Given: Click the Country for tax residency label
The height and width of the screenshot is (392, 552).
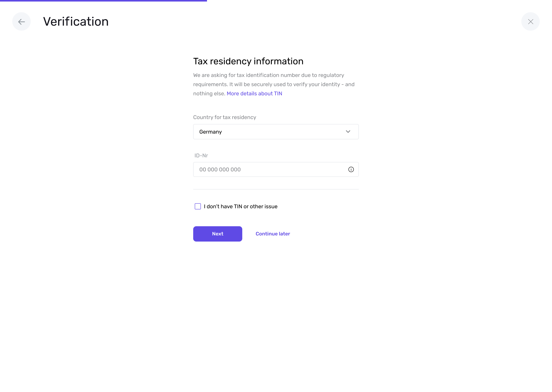Looking at the screenshot, I should point(224,117).
